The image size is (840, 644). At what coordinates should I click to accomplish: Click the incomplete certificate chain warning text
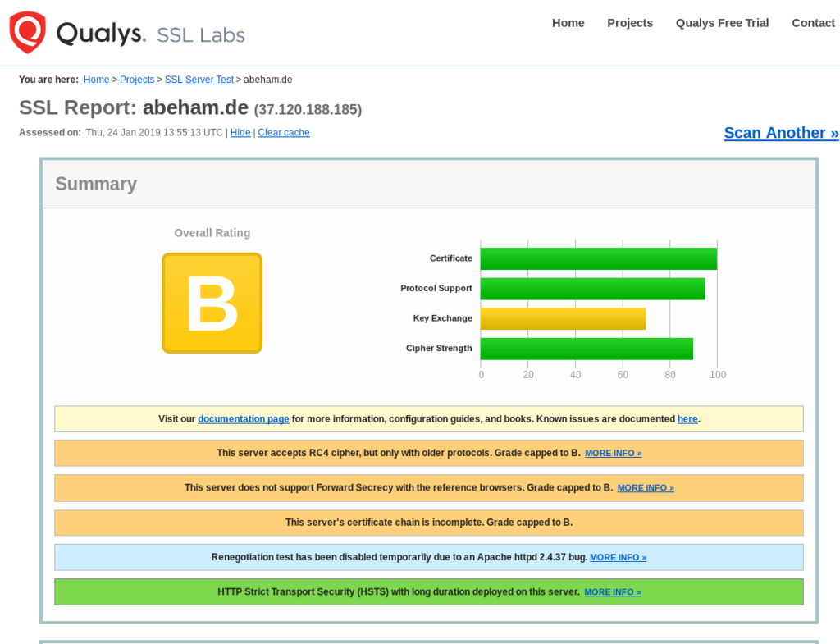[428, 523]
